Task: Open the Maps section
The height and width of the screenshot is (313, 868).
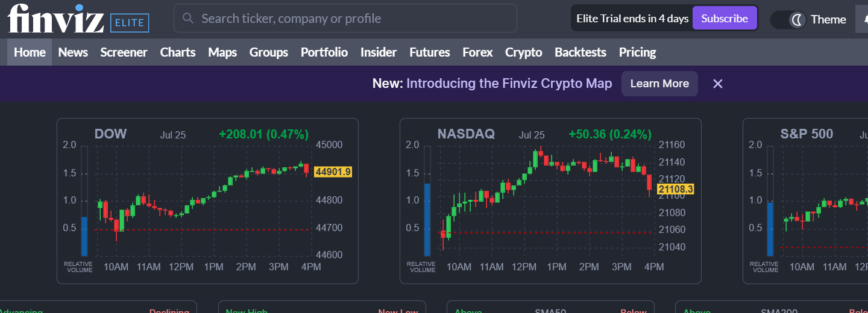Action: (x=222, y=52)
